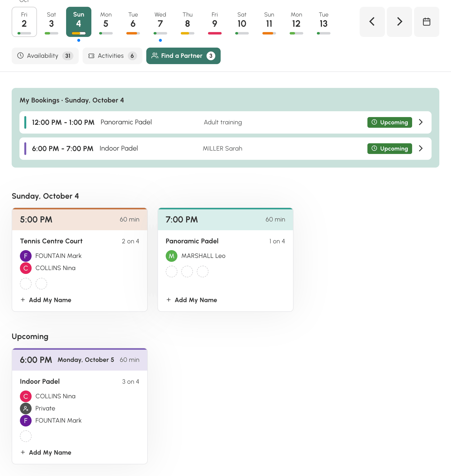Open the Availability tab
This screenshot has width=451, height=476.
click(x=45, y=56)
